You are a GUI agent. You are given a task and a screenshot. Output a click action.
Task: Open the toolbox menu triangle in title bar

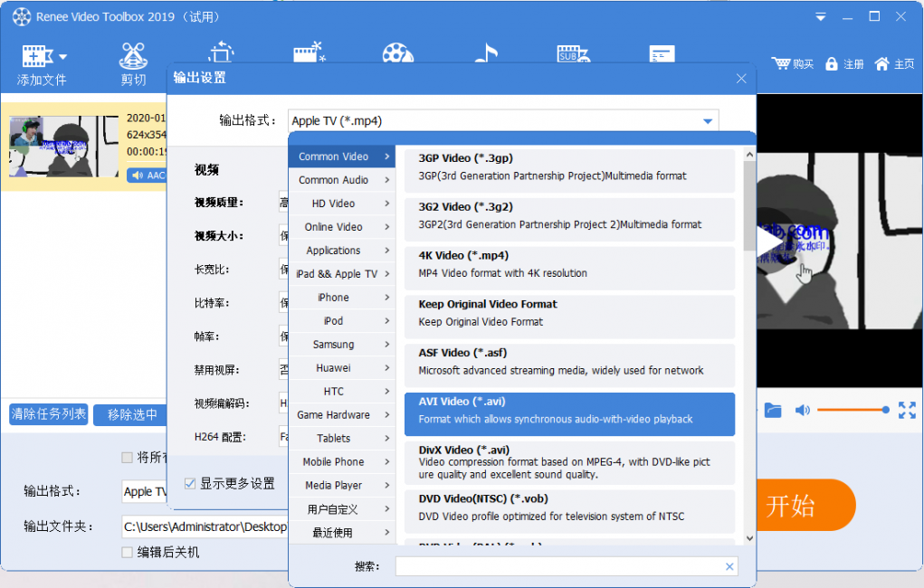(820, 17)
